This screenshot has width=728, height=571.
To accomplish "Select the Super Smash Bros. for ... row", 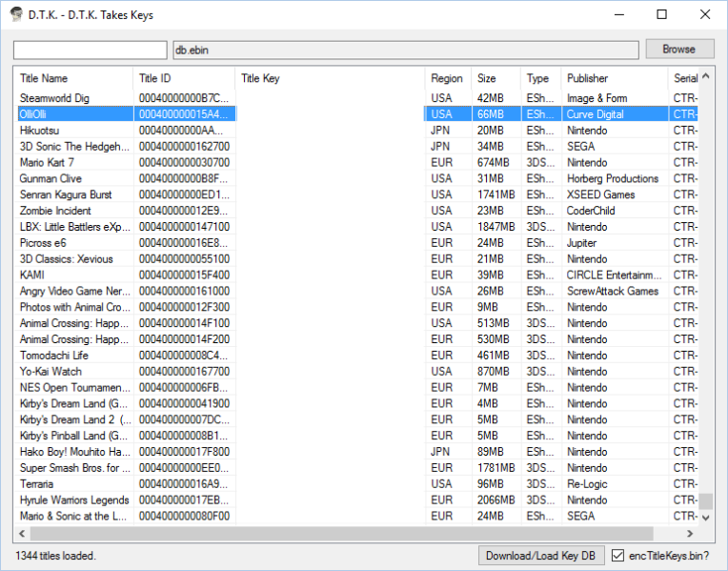I will tap(356, 468).
